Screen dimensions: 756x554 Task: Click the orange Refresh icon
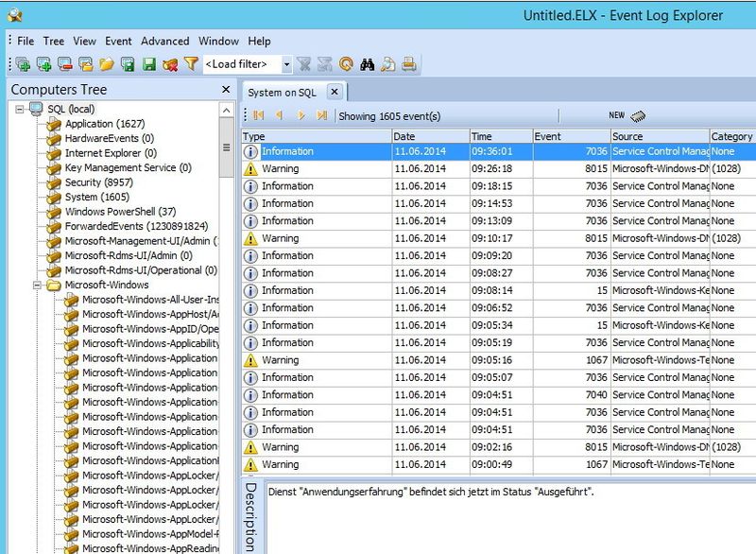tap(346, 64)
